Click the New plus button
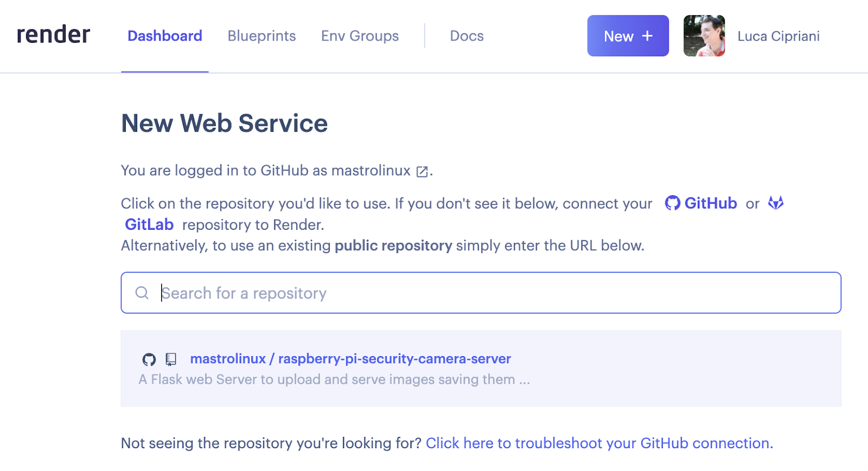868x471 pixels. 627,36
